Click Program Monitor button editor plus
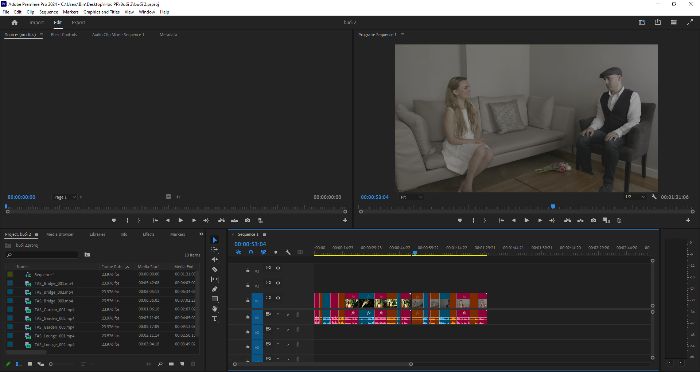The image size is (700, 372). coord(688,220)
